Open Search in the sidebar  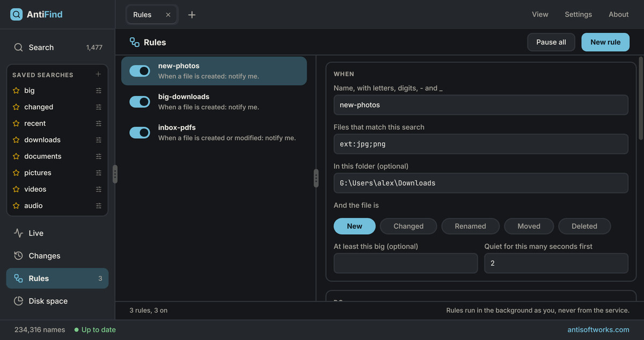point(57,47)
